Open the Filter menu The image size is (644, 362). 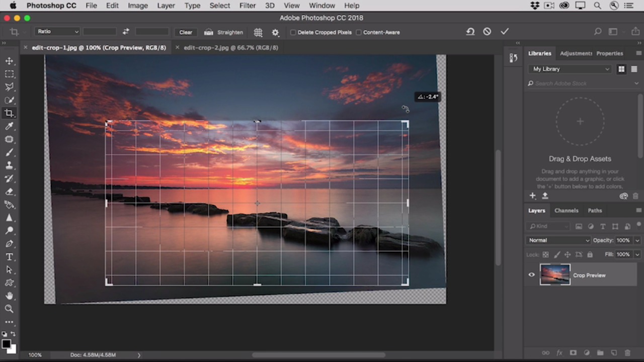pyautogui.click(x=247, y=6)
